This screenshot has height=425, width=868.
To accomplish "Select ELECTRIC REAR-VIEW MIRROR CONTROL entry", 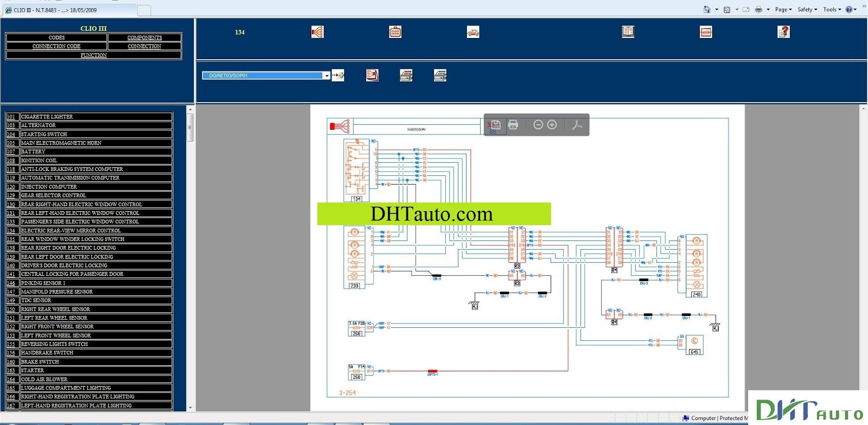I will click(96, 230).
